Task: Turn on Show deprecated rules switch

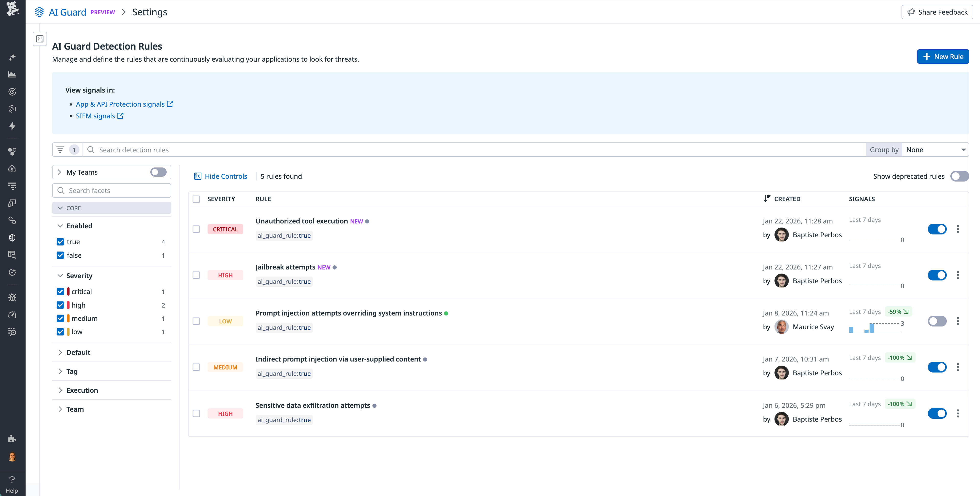Action: tap(959, 176)
